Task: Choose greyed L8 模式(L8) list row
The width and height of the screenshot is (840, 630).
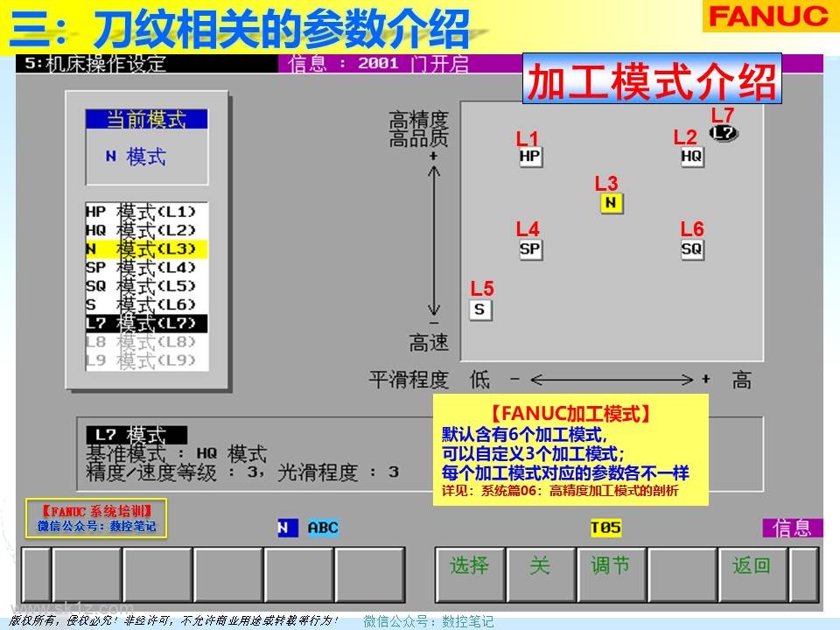Action: coord(146,342)
